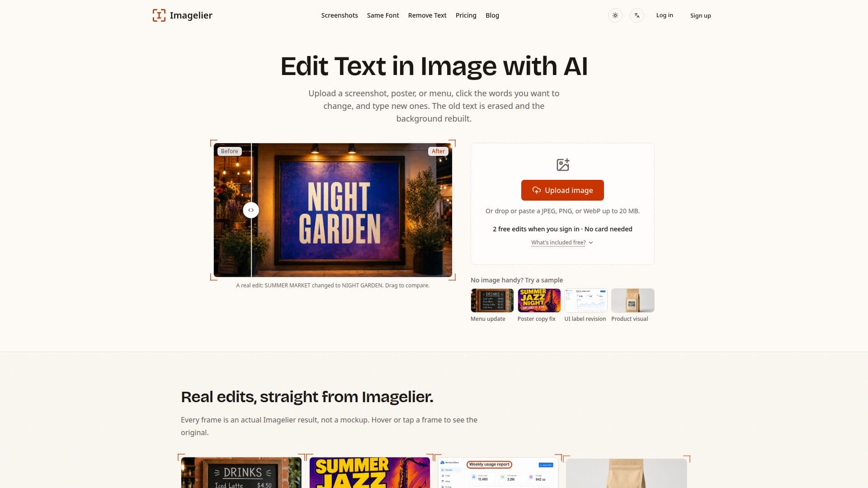
Task: Click the Upload image button
Action: point(562,190)
